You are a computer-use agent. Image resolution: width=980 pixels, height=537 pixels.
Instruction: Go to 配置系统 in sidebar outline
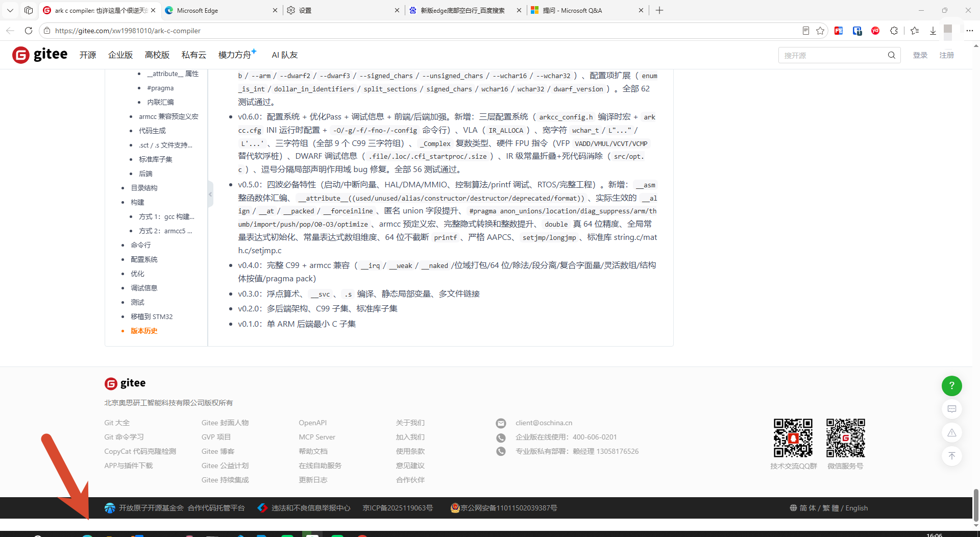[144, 259]
